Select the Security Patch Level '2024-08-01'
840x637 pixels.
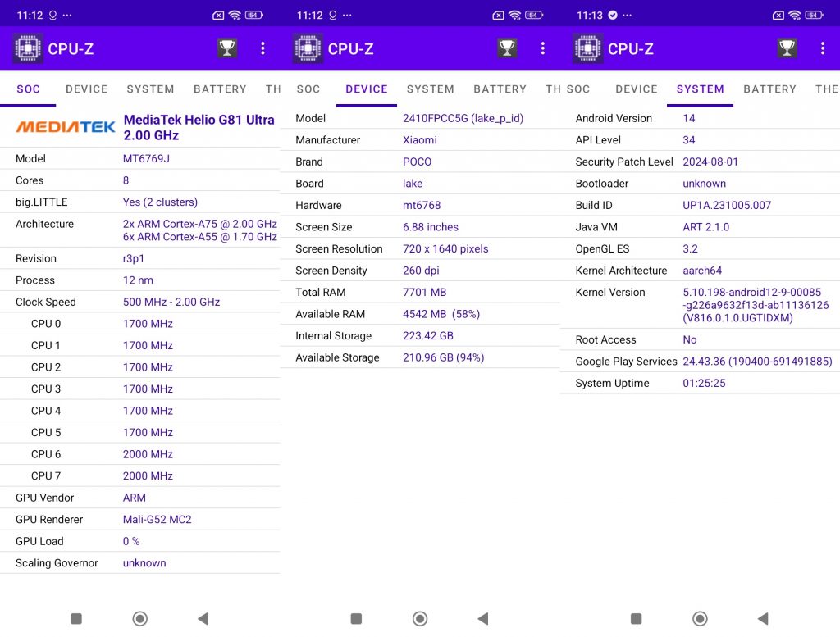(710, 162)
